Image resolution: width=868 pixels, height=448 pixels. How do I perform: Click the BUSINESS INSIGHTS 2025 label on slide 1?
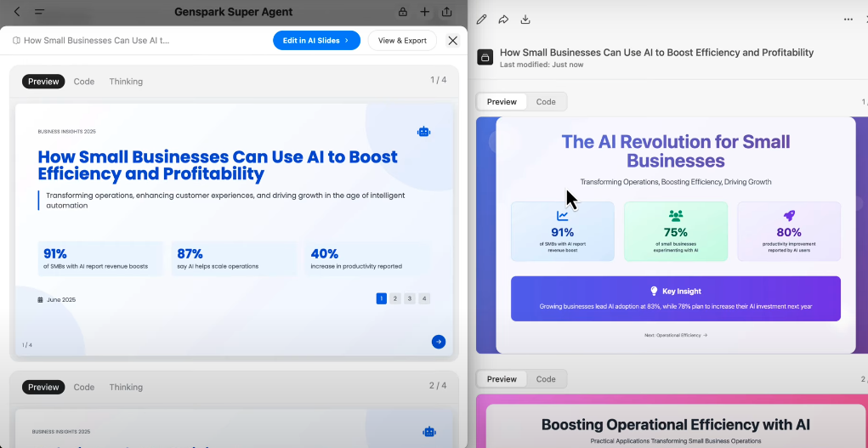(66, 132)
